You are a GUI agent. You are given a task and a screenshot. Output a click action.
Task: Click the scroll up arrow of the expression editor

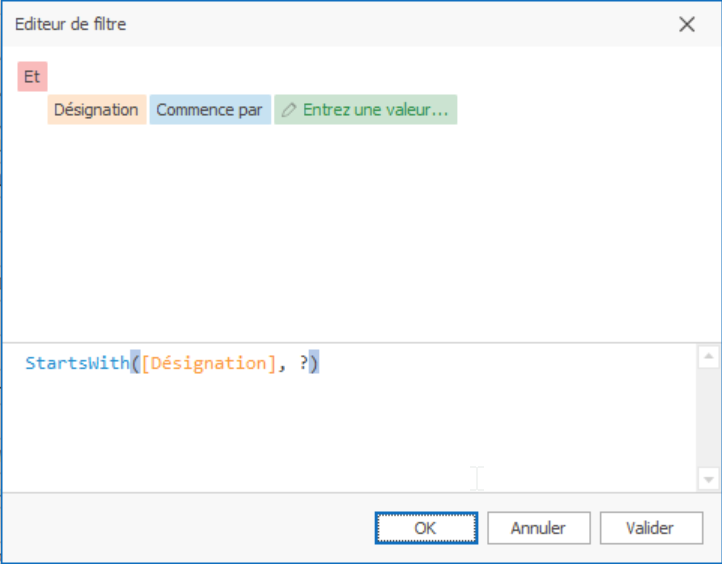[x=709, y=356]
